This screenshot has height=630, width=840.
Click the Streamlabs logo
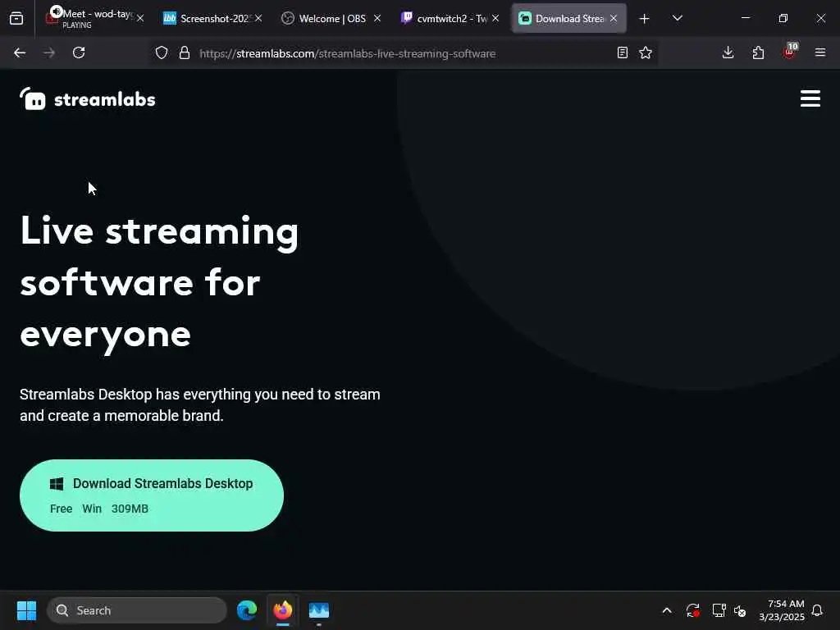click(87, 99)
